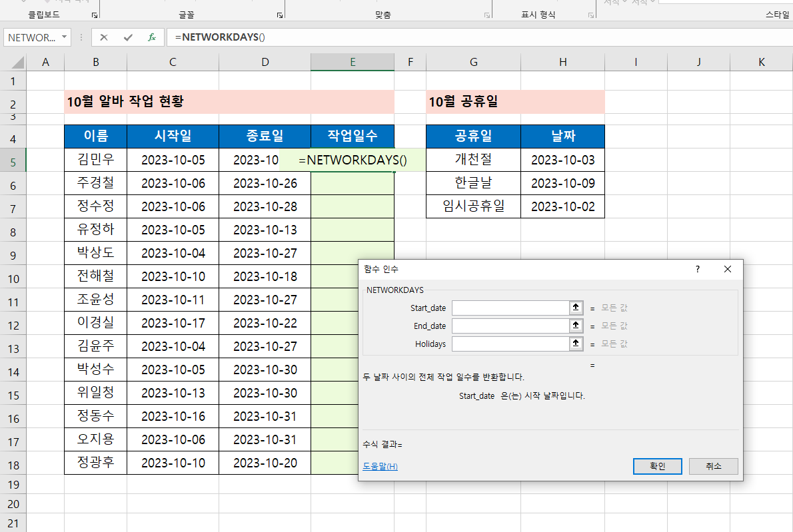Open alignment group dialog launcher
The image size is (793, 532).
click(x=487, y=15)
